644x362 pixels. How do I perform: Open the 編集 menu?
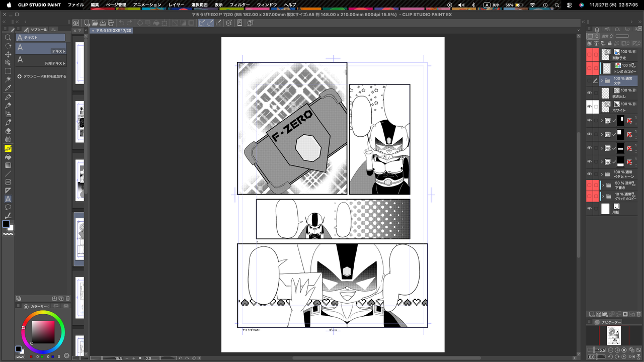(95, 5)
